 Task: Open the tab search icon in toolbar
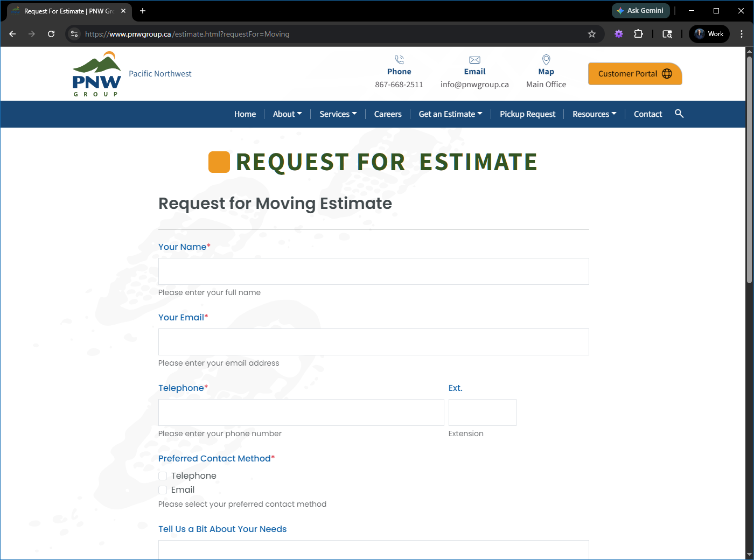click(667, 34)
